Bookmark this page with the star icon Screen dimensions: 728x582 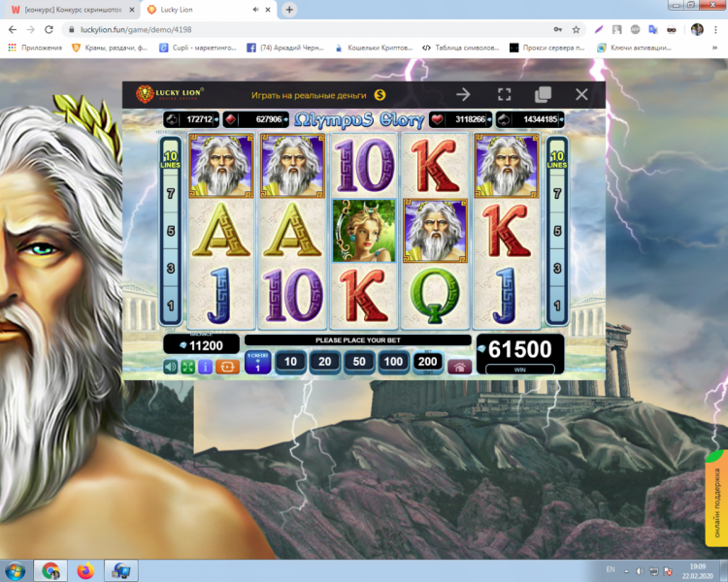tap(576, 29)
